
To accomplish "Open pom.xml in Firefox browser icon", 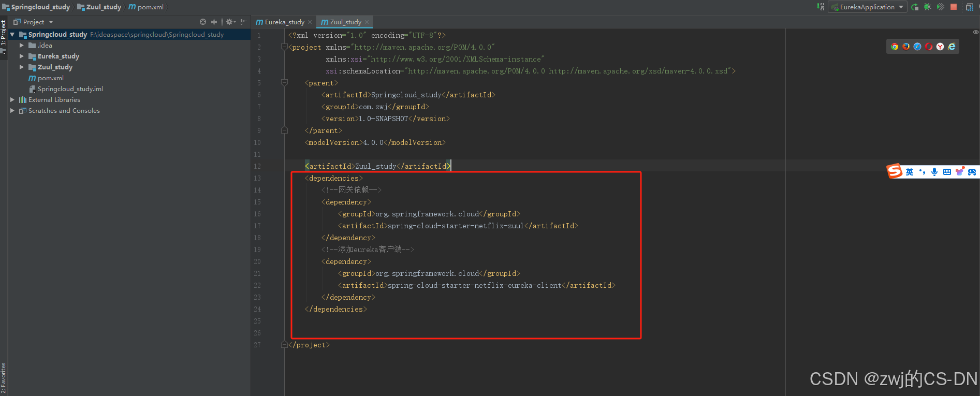I will [906, 47].
